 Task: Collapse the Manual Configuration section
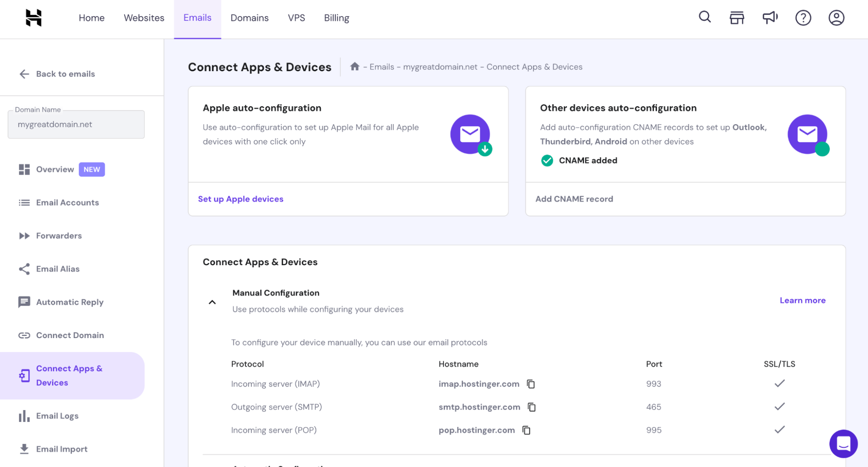212,302
